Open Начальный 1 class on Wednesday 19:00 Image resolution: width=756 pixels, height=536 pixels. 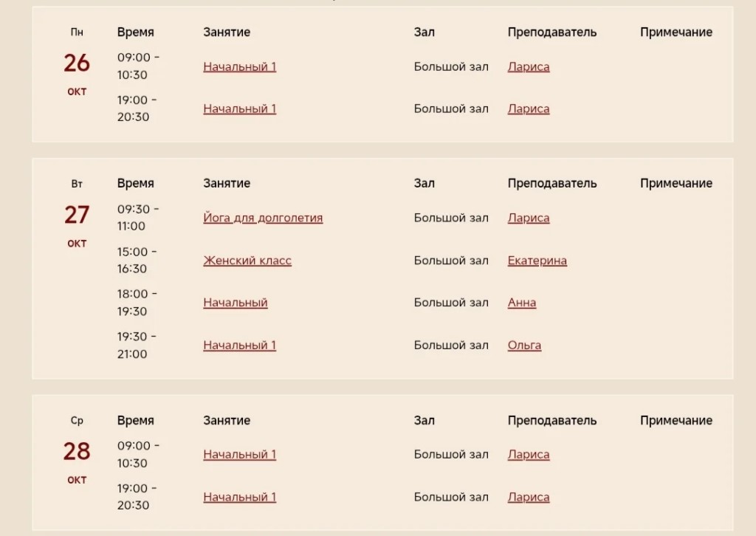(240, 497)
